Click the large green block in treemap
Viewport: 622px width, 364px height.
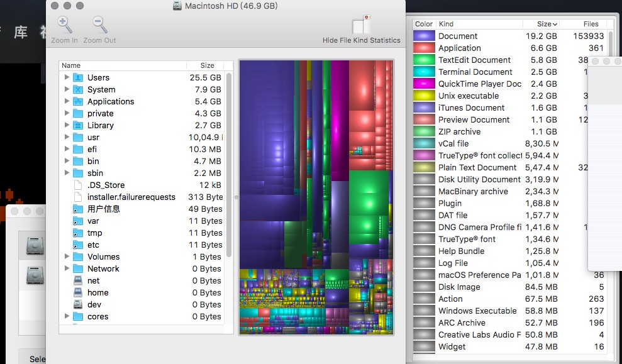click(x=369, y=192)
